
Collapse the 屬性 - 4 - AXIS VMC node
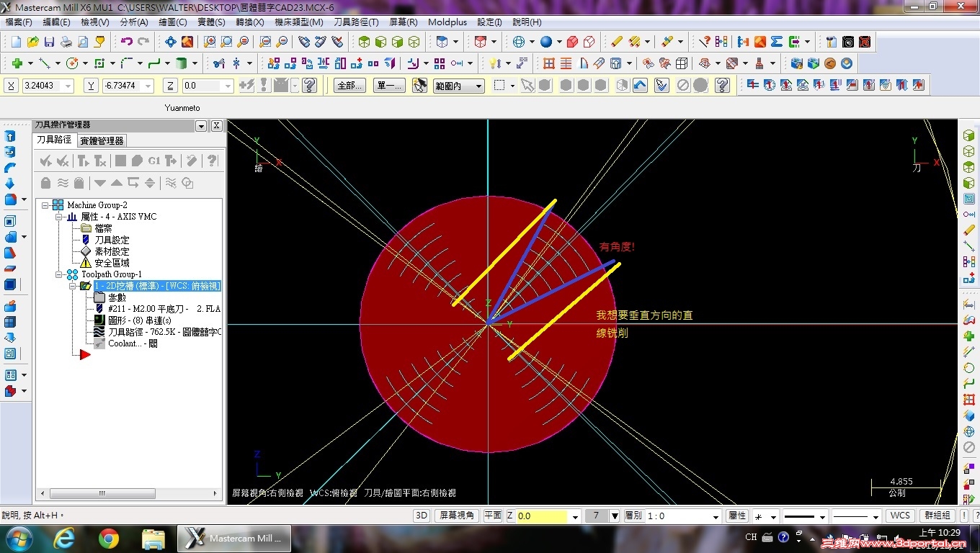coord(59,217)
